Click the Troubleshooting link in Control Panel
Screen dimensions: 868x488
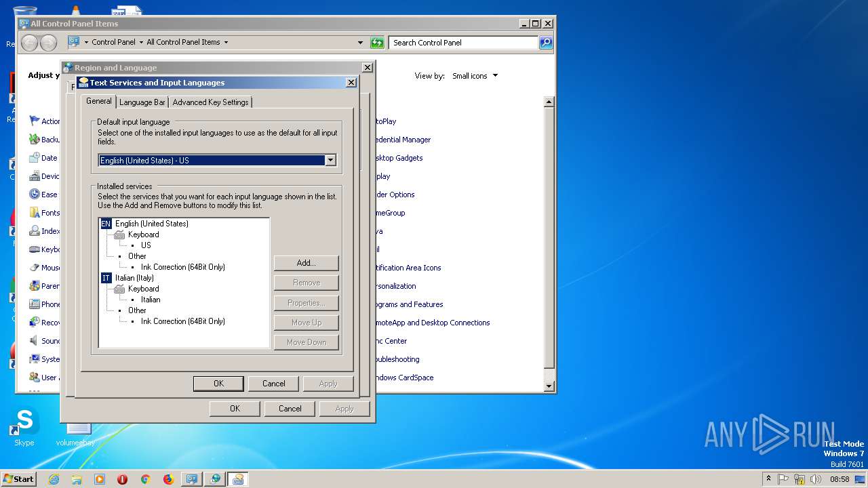(397, 359)
